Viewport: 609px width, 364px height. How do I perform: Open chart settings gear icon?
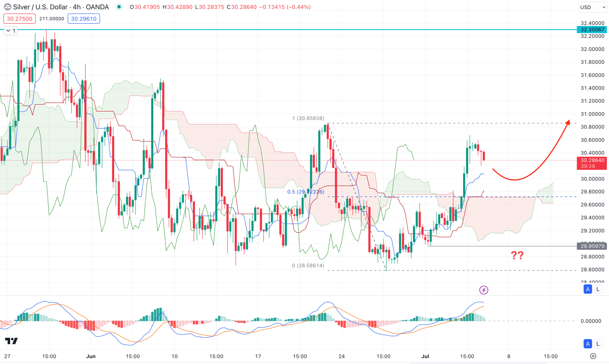[593, 356]
